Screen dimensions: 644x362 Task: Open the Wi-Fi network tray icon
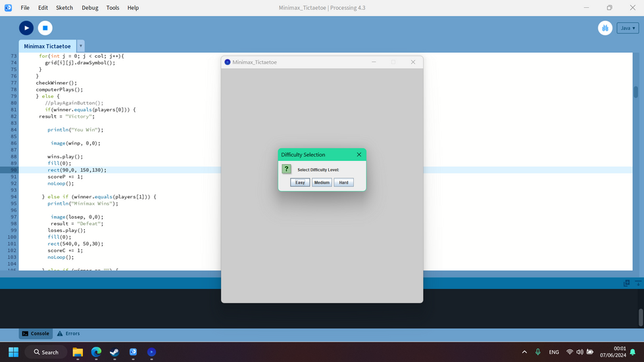click(570, 352)
